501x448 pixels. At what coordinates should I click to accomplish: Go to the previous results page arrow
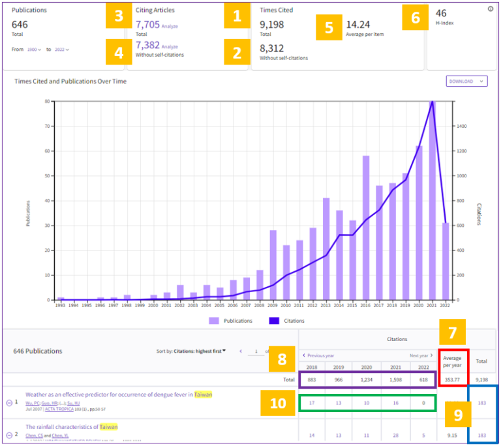[241, 351]
